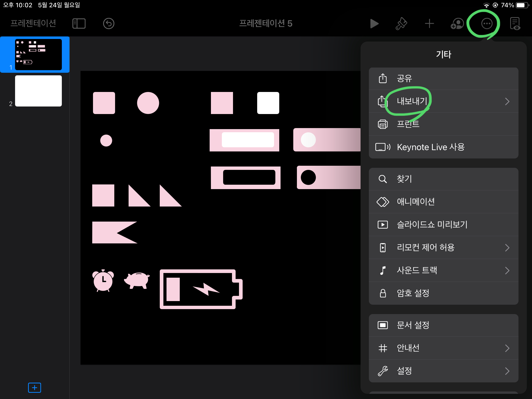Tap the Play slideshow button
Viewport: 532px width, 399px height.
click(x=374, y=24)
